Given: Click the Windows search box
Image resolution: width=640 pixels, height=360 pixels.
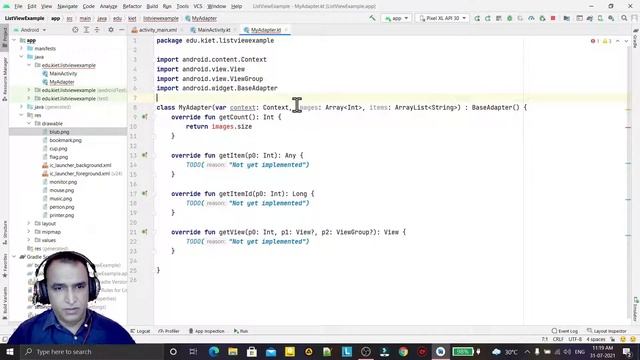Looking at the screenshot, I should [91, 351].
